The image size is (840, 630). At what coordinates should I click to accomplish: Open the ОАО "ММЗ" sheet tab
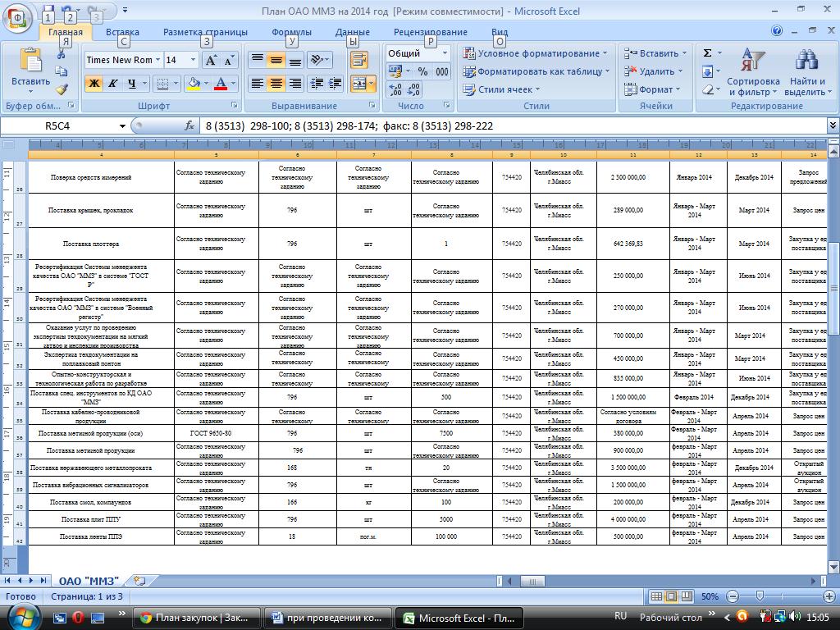coord(89,581)
